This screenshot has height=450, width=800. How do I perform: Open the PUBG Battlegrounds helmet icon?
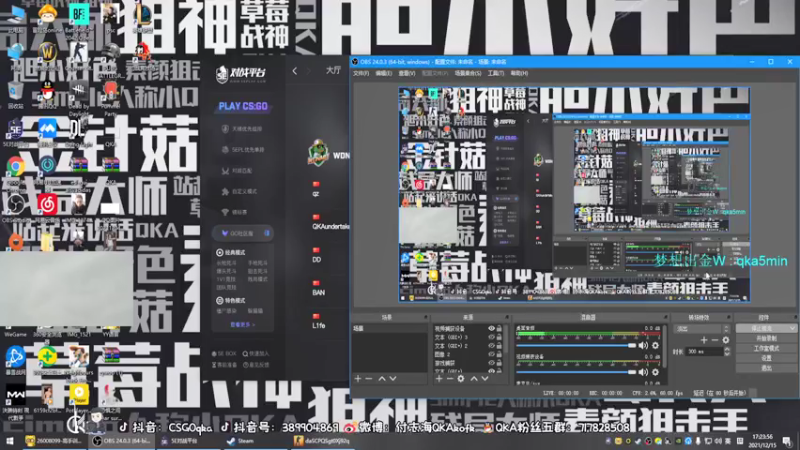(110, 53)
